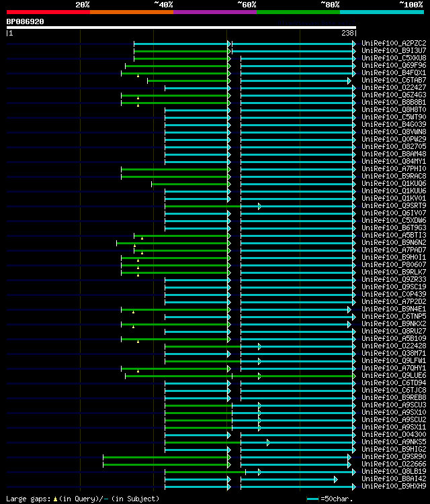
Task: Select the UniRef100_B8B8B1 label
Action: click(x=394, y=102)
